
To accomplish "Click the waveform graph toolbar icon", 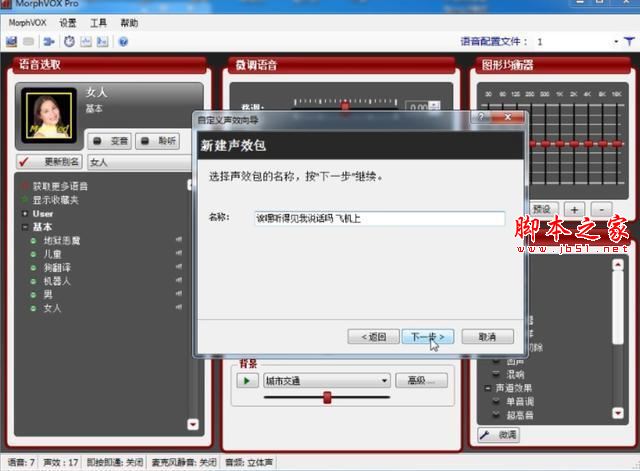I will (x=86, y=41).
